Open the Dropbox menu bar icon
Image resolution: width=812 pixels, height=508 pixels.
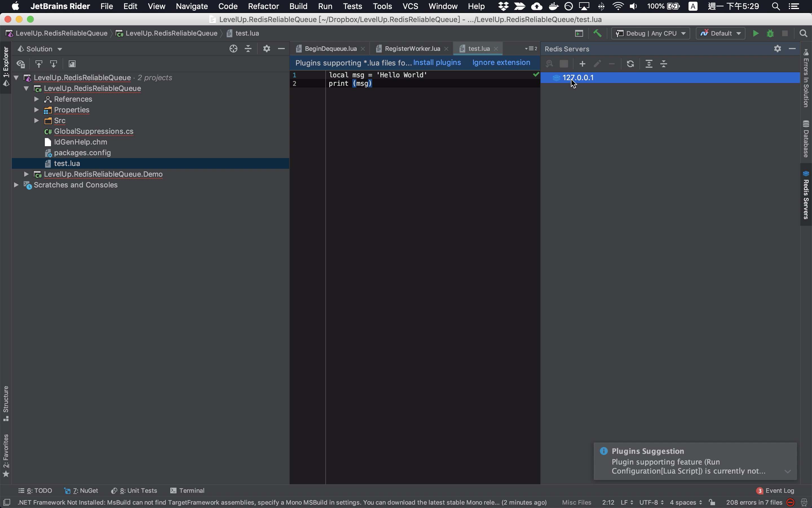click(503, 6)
